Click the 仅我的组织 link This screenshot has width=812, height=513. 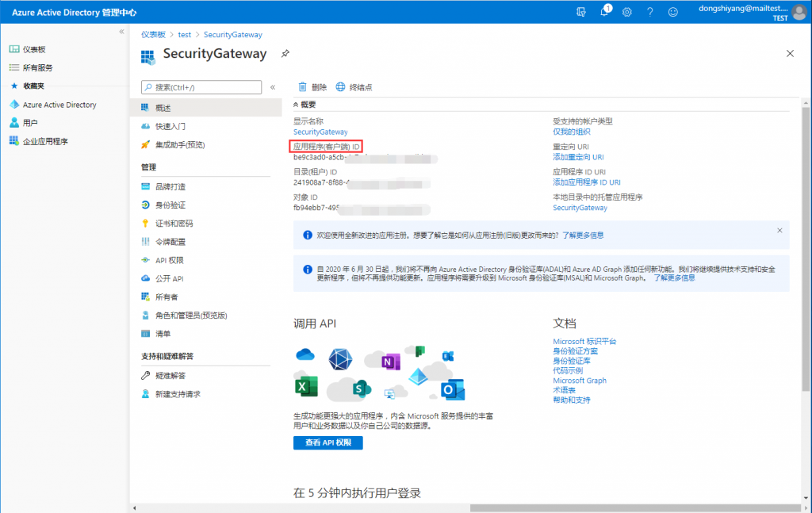[571, 132]
